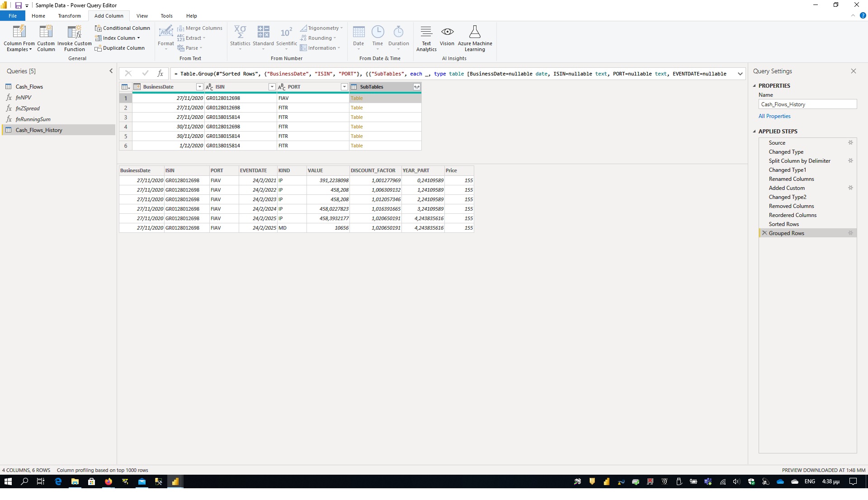The height and width of the screenshot is (500, 868).
Task: Close the Query Settings pane
Action: pos(854,71)
